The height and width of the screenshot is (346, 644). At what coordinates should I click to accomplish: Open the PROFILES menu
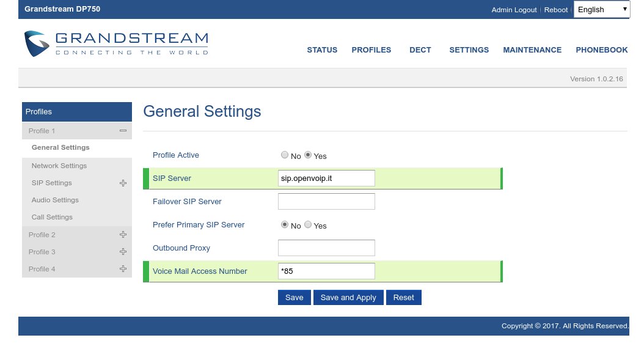tap(371, 50)
